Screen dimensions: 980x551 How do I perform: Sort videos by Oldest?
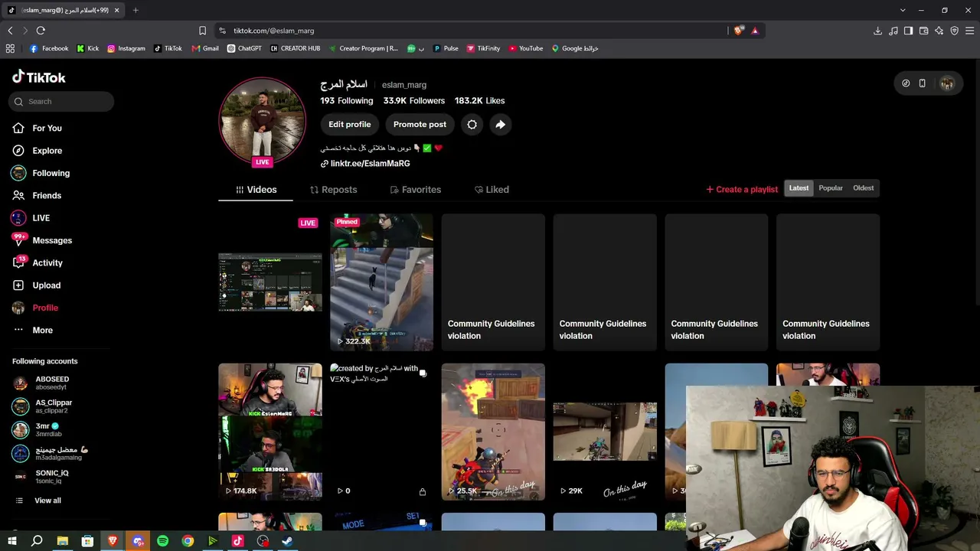coord(863,188)
